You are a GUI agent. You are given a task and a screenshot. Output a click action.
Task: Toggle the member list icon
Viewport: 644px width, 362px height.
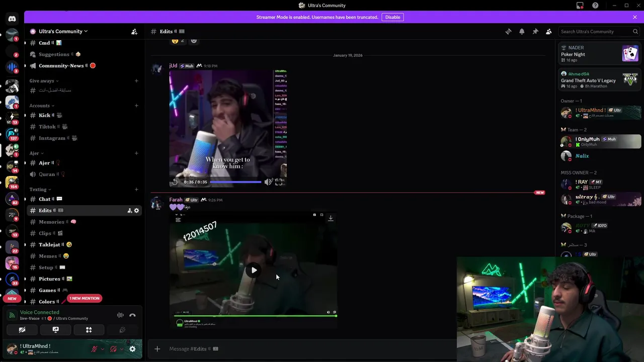point(549,31)
